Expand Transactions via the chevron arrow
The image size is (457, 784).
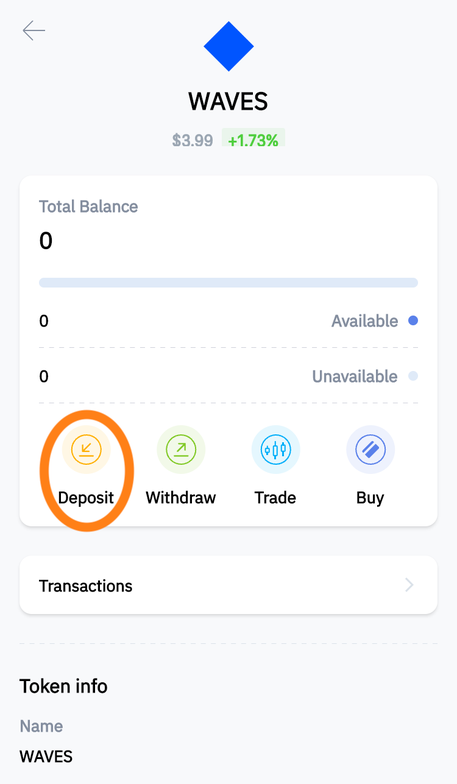410,585
